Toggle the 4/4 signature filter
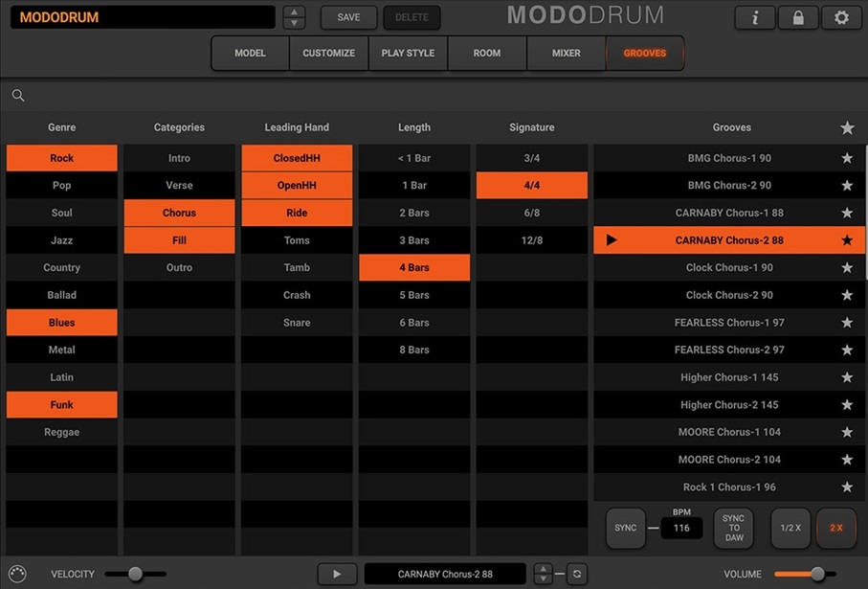868x589 pixels. pyautogui.click(x=532, y=186)
